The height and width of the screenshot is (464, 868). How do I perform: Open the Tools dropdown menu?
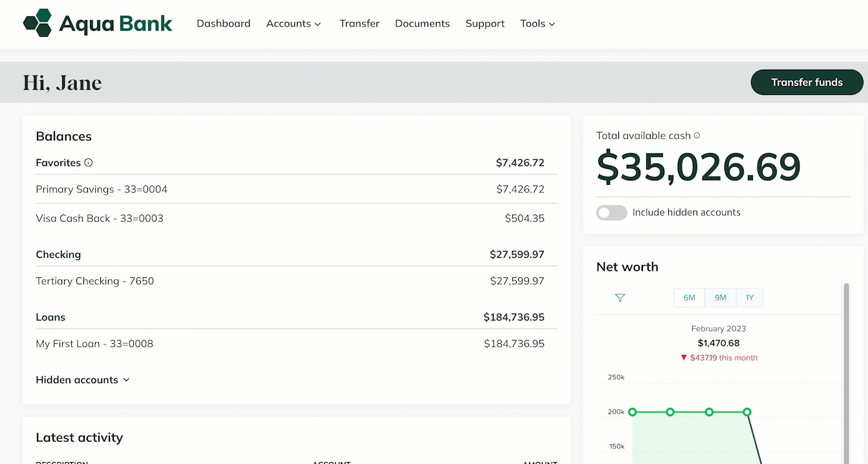(x=537, y=23)
